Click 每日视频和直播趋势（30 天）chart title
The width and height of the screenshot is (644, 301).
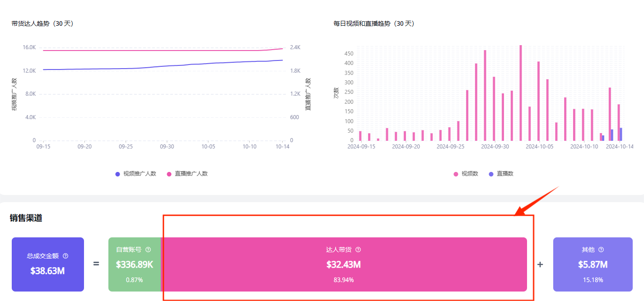[373, 24]
